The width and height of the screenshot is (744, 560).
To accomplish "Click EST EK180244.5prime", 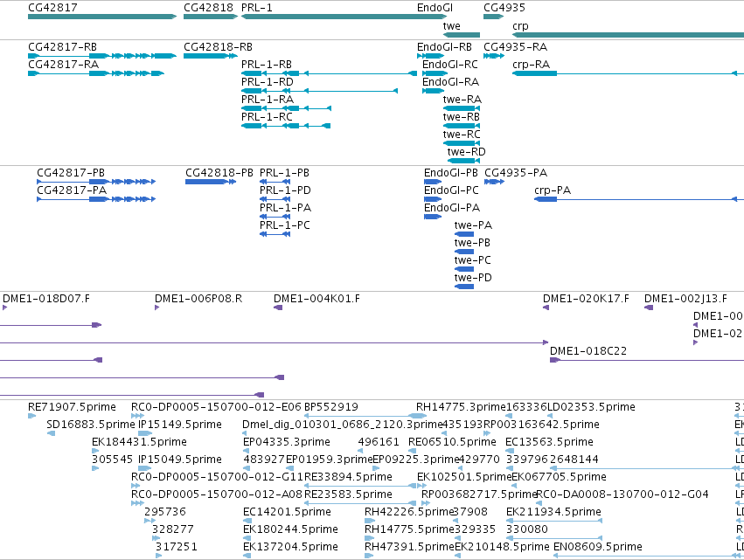I will coord(247,538).
